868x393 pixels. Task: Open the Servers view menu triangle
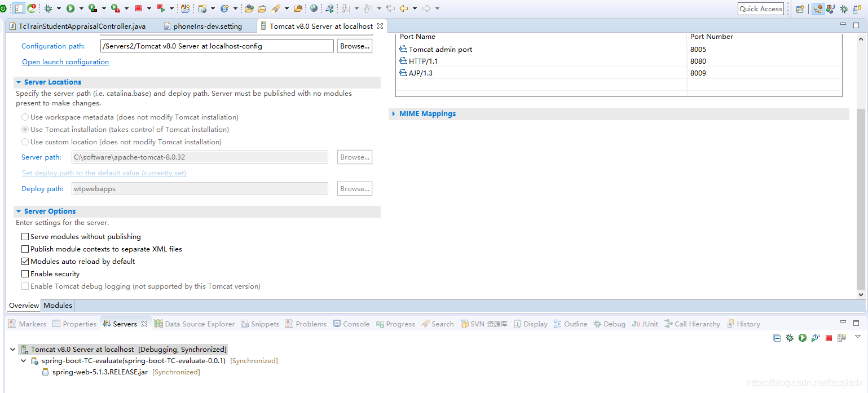click(x=858, y=337)
